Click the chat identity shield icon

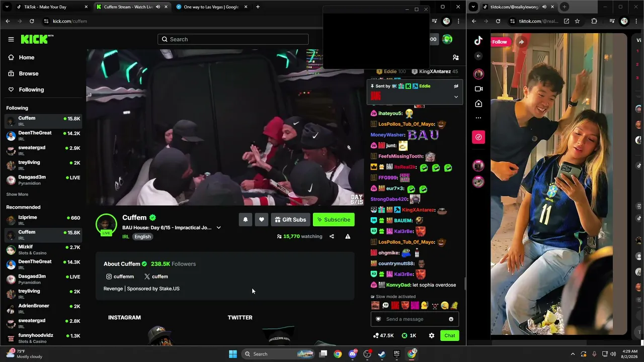pyautogui.click(x=378, y=319)
